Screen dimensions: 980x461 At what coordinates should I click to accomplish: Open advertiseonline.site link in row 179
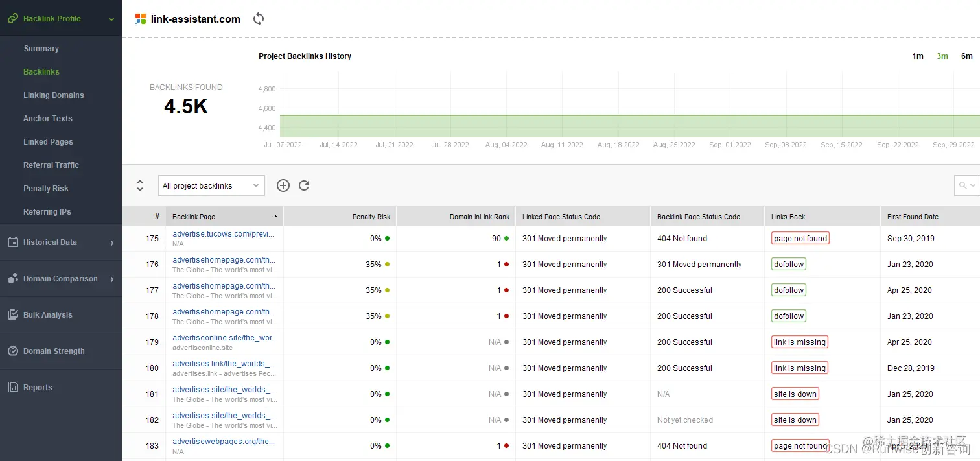pyautogui.click(x=225, y=338)
